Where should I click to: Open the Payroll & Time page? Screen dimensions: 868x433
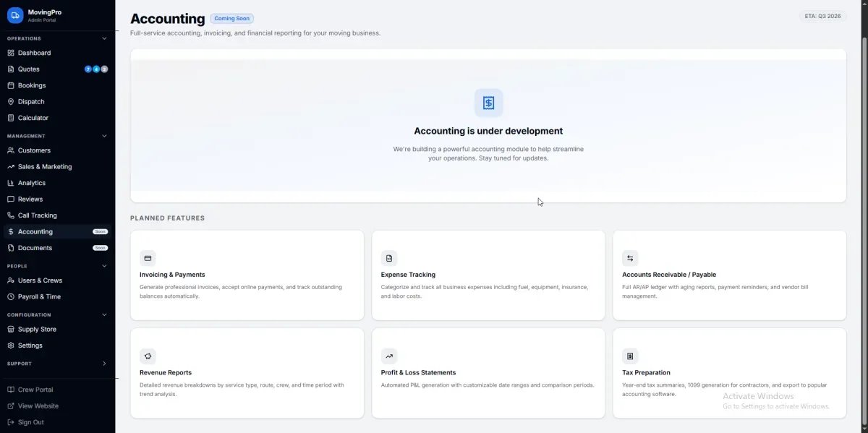39,296
